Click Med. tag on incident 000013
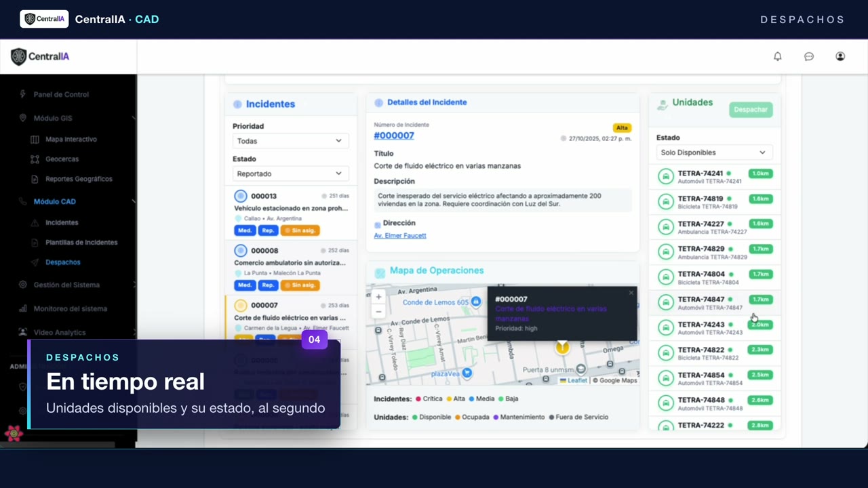The height and width of the screenshot is (488, 868). click(x=245, y=230)
